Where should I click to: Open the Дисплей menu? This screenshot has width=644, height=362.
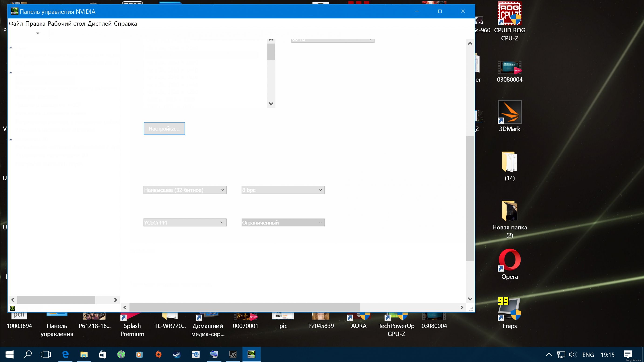(x=99, y=24)
